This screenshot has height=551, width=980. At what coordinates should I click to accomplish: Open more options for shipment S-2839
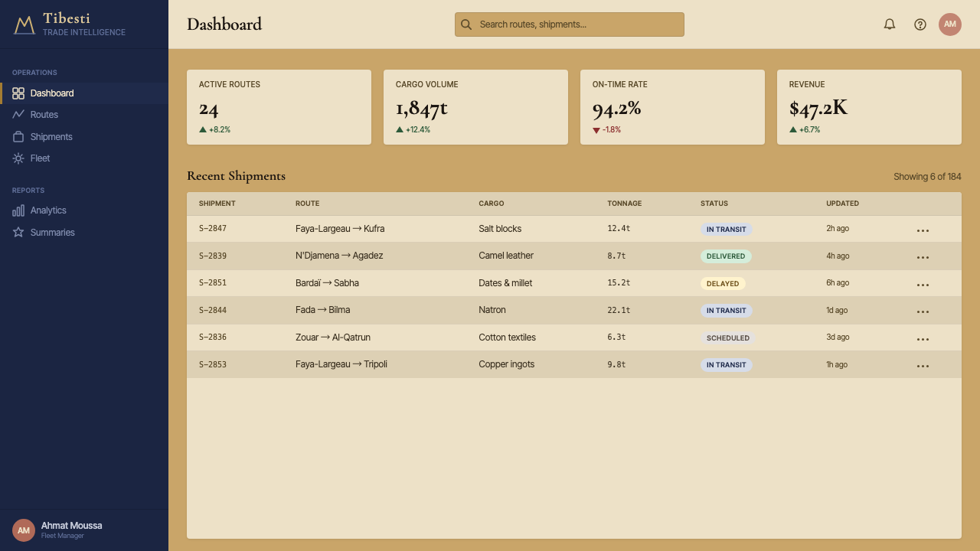pyautogui.click(x=923, y=258)
